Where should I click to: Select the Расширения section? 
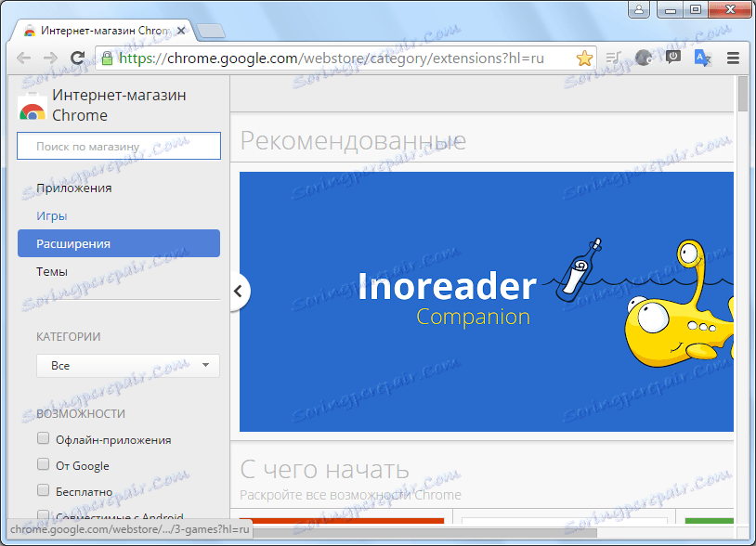coord(119,243)
